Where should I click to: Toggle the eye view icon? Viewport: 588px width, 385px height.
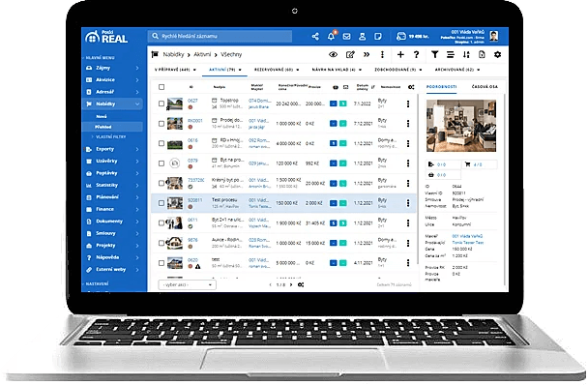point(333,55)
